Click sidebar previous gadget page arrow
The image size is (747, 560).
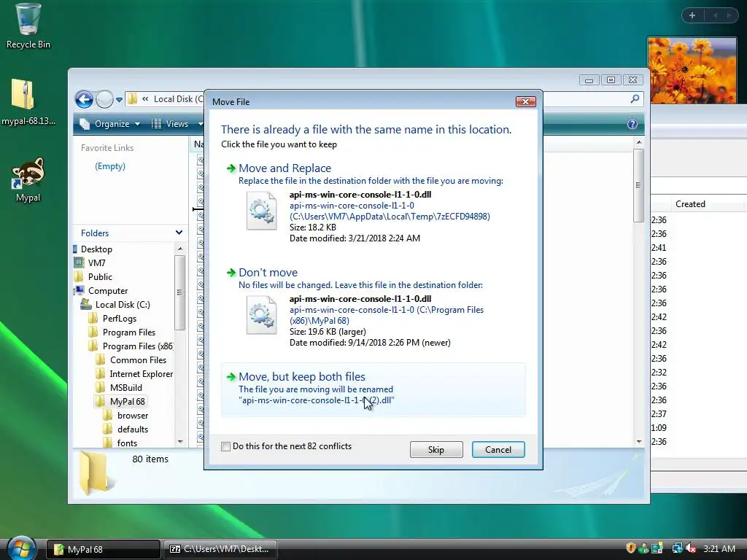pos(715,15)
